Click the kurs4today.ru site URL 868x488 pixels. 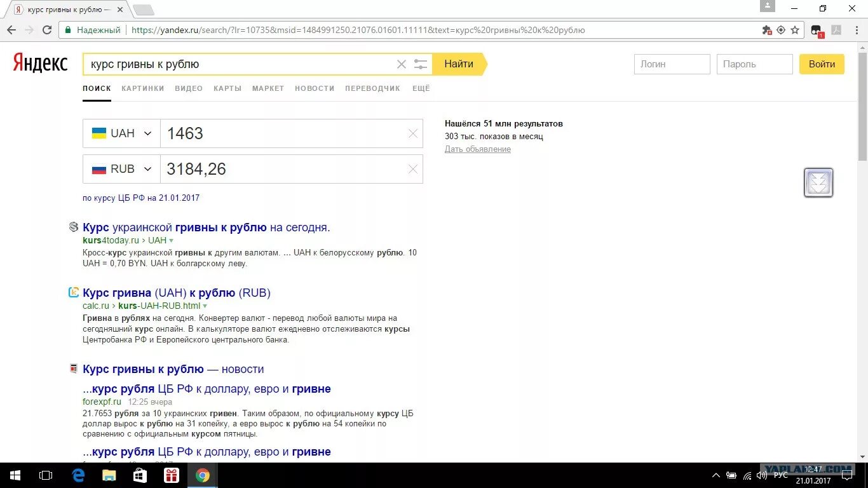pos(111,241)
